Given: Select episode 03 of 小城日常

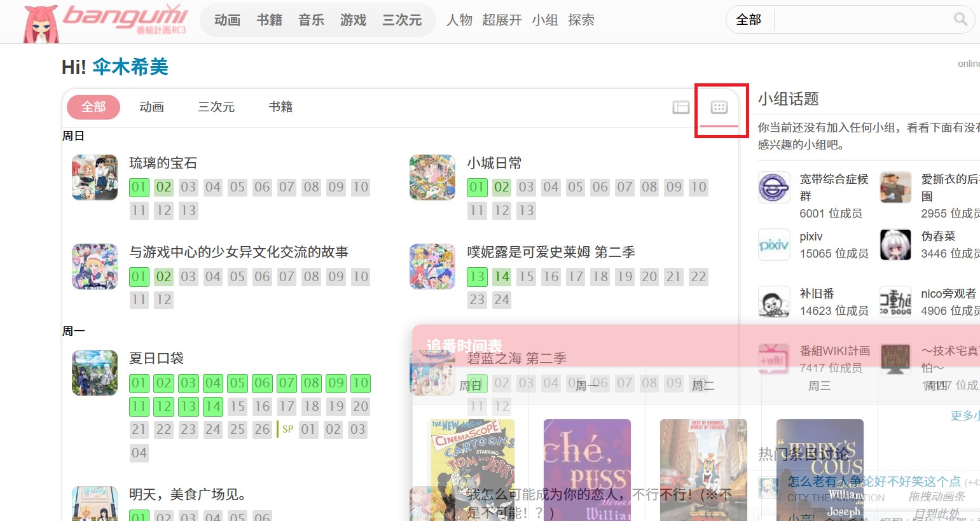Looking at the screenshot, I should [x=526, y=187].
